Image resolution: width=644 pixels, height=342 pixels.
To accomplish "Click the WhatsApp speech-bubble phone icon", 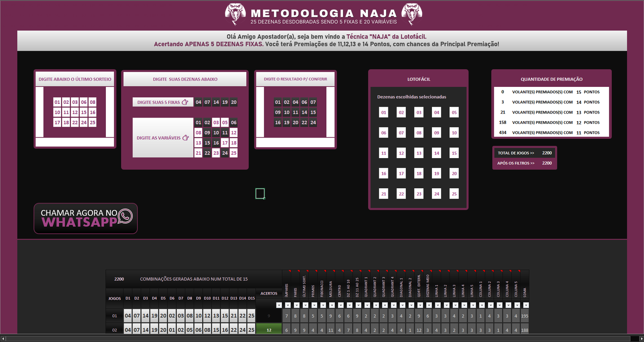I will click(x=125, y=216).
